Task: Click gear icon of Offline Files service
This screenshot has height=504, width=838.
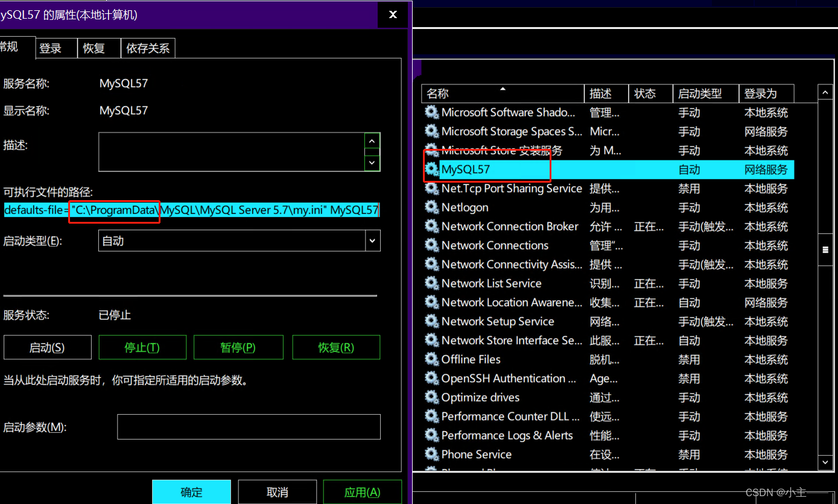Action: [431, 359]
